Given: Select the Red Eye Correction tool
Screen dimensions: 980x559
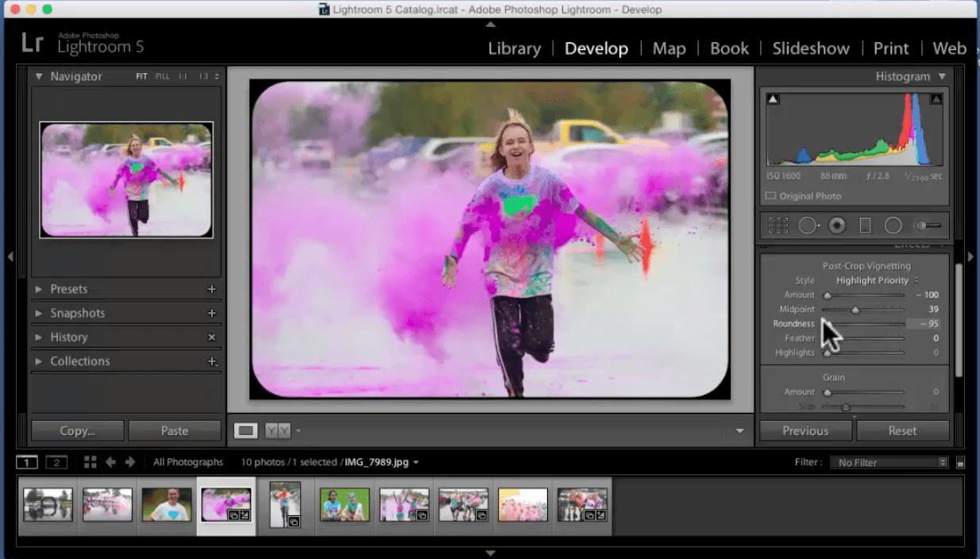Looking at the screenshot, I should pos(837,226).
